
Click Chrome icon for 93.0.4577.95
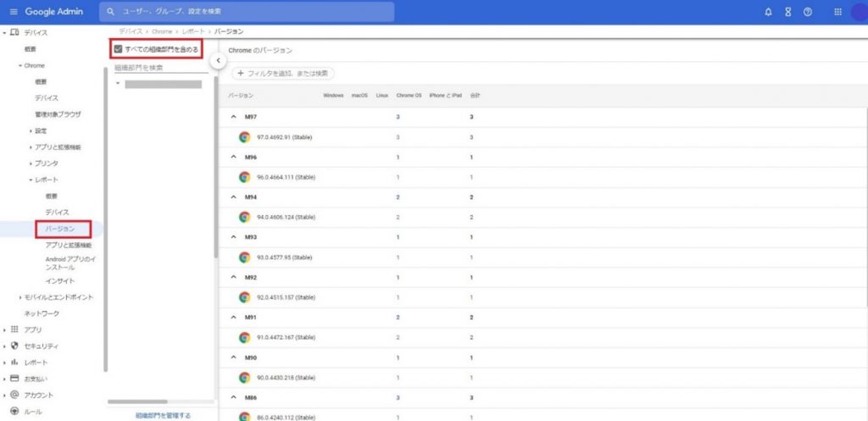point(244,258)
